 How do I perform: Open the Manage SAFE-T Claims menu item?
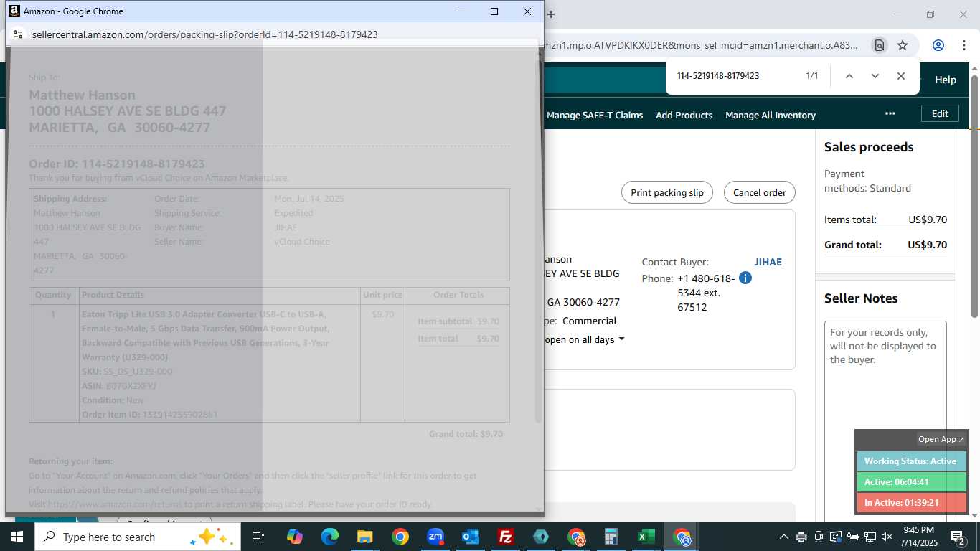click(595, 115)
